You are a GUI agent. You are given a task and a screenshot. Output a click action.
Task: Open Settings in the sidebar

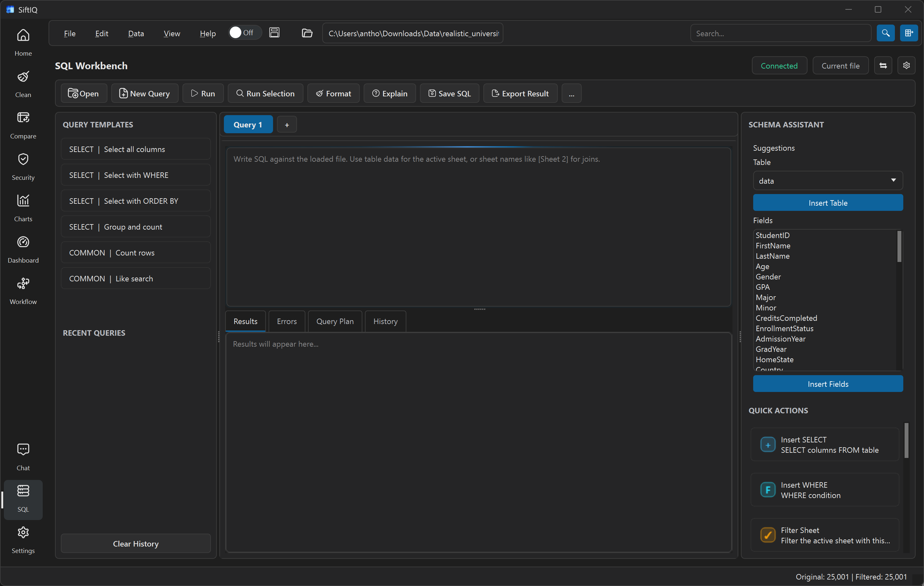coord(23,540)
